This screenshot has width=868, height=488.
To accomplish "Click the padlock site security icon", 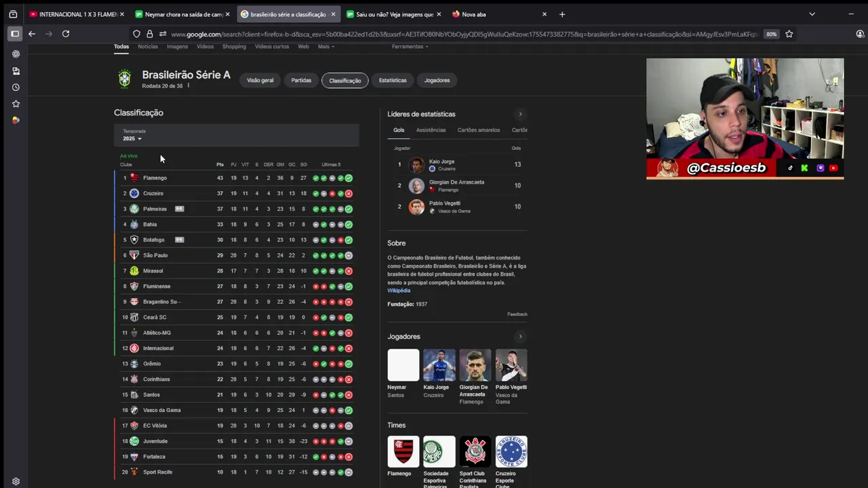I will click(x=150, y=34).
